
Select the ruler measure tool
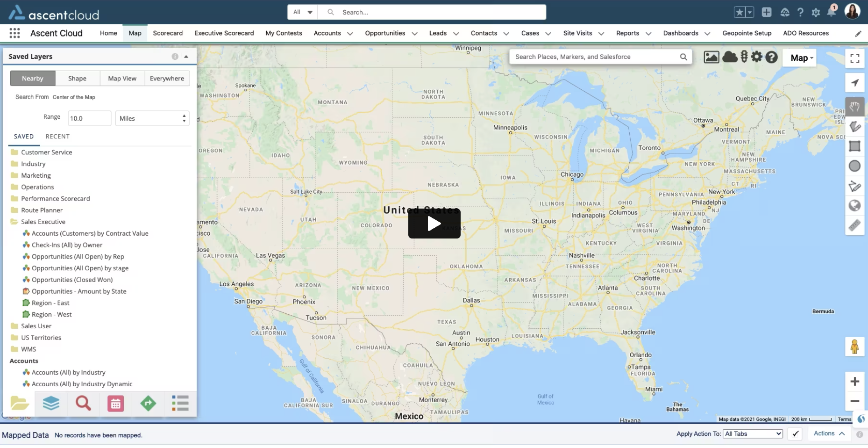855,225
